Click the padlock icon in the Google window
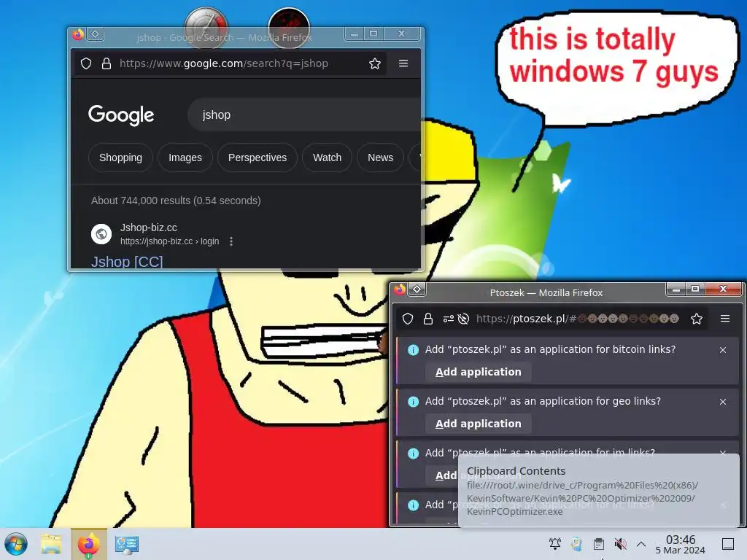Viewport: 747px width, 560px height. click(107, 63)
